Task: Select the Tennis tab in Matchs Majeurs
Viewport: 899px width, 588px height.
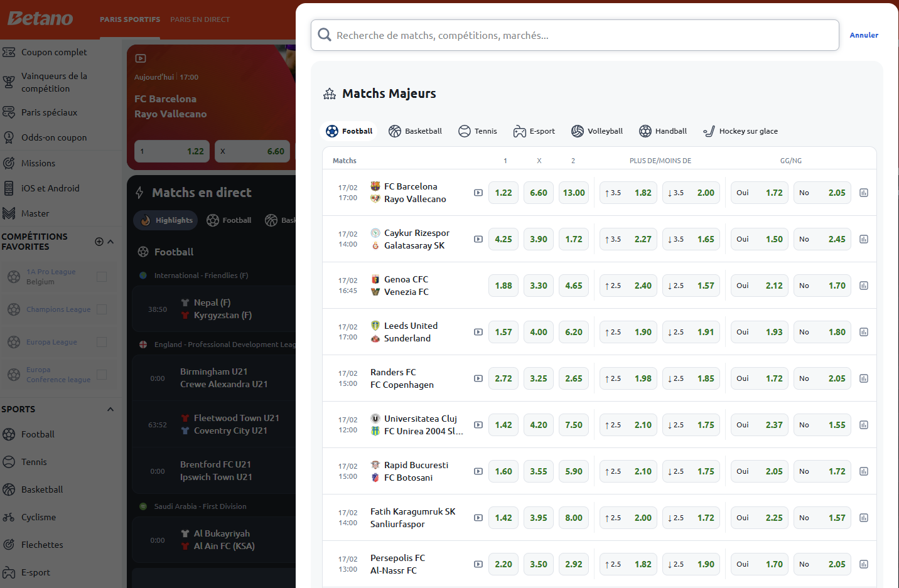Action: (x=478, y=131)
